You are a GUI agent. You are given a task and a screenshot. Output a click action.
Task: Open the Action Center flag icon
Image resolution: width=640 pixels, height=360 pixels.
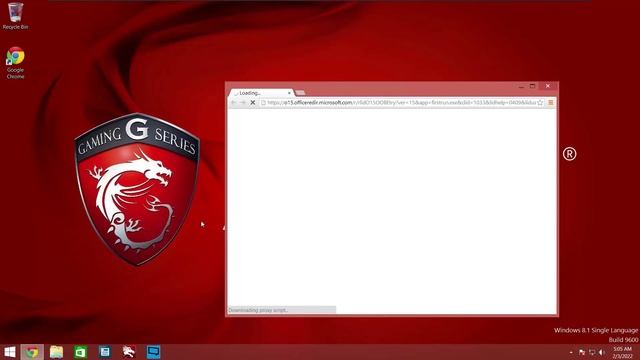point(582,352)
